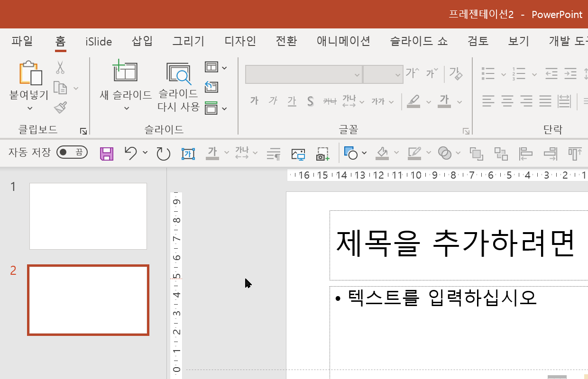
Task: Toggle italic text formatting
Action: [x=273, y=100]
